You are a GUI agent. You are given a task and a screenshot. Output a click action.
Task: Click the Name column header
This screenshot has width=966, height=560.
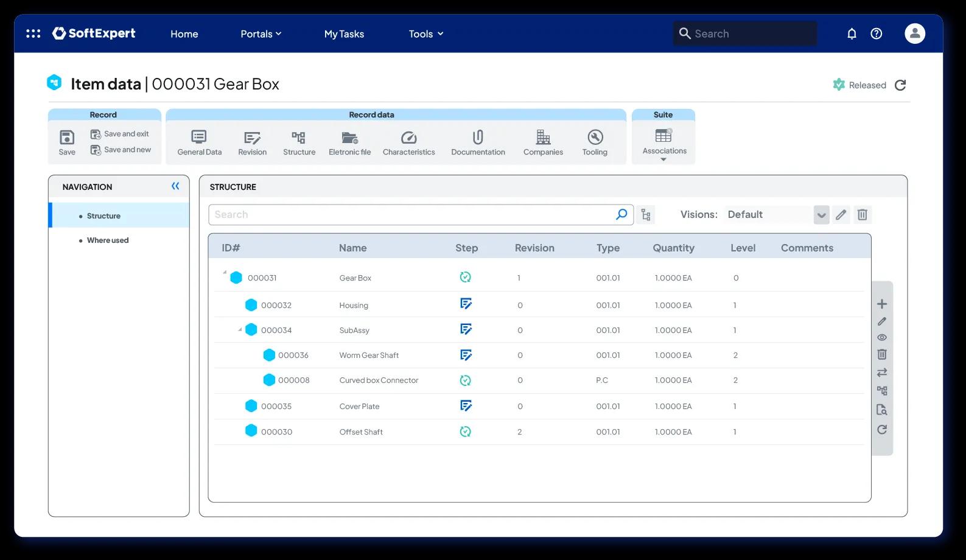[352, 248]
